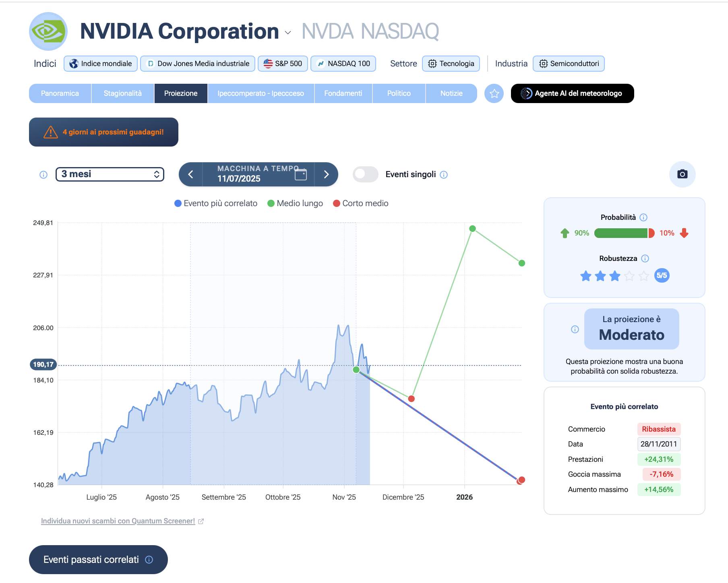728x583 pixels.
Task: Open Agente AI del meteorologo
Action: [572, 93]
